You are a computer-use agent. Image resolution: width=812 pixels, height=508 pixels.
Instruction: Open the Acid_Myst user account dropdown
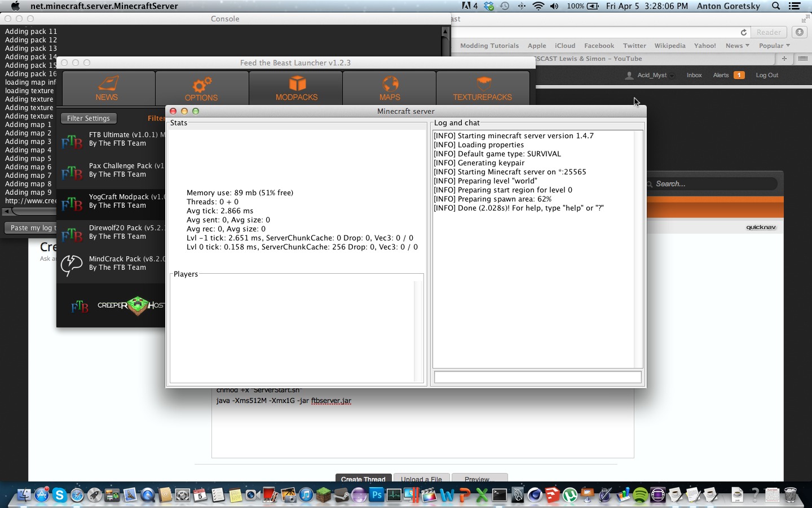coord(650,75)
